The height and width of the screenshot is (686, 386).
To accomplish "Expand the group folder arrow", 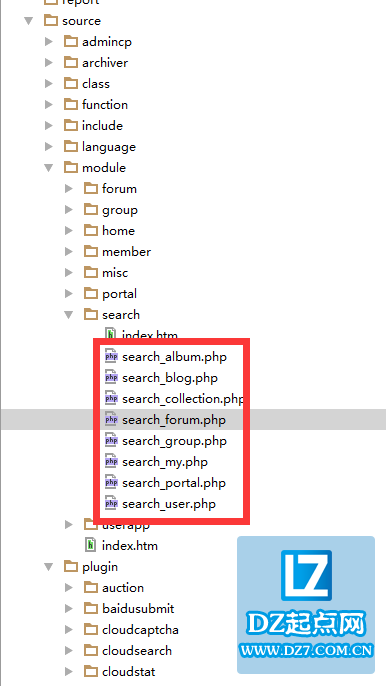I will pyautogui.click(x=69, y=210).
